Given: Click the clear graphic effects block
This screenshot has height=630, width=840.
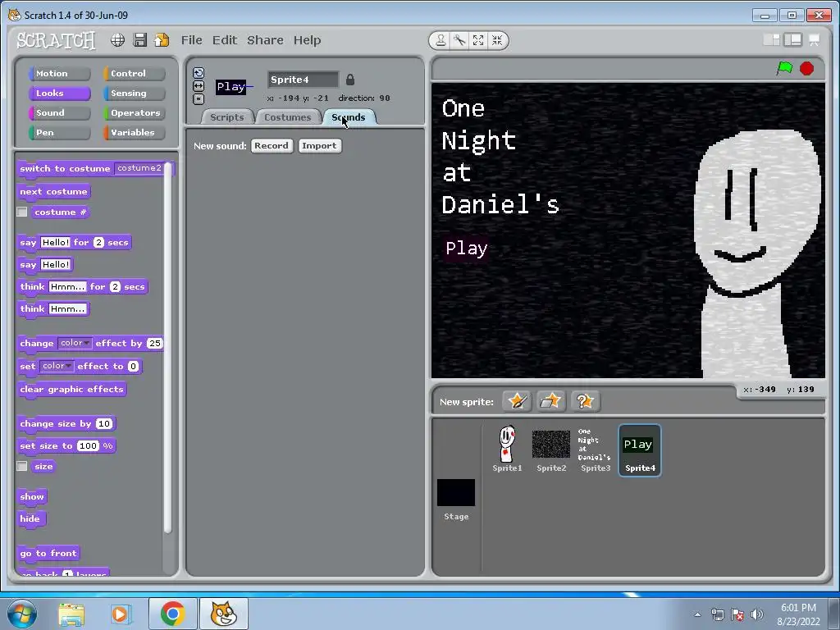Looking at the screenshot, I should coord(72,390).
